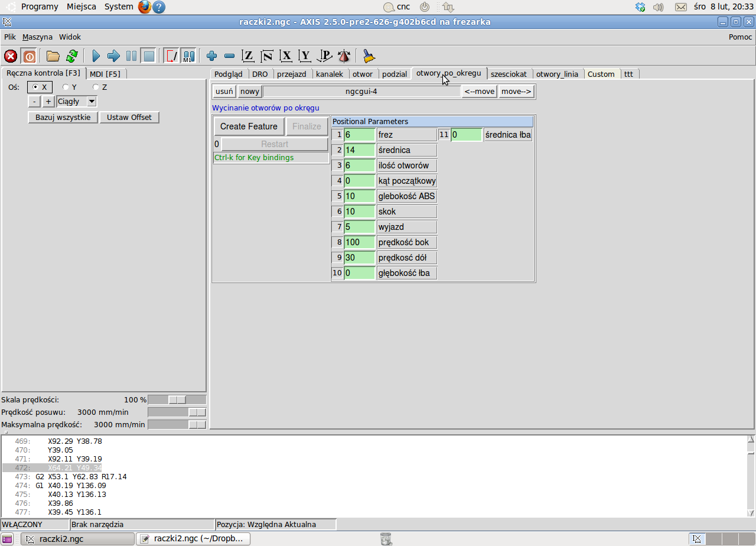Switch to the DRO tab
The image size is (756, 546).
click(x=260, y=74)
